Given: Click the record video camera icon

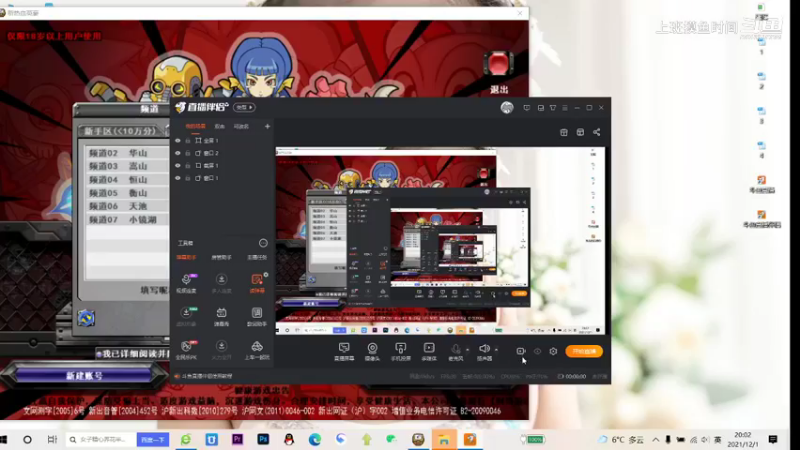Looking at the screenshot, I should point(520,351).
